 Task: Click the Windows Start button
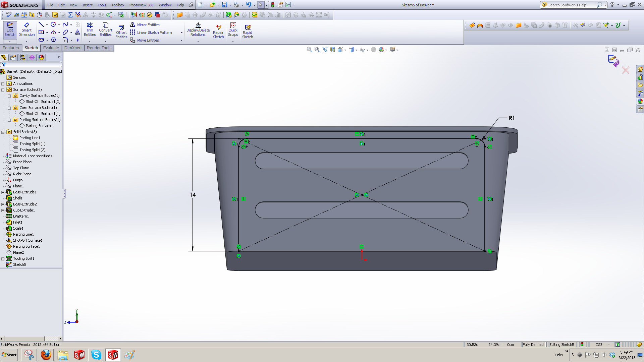pyautogui.click(x=9, y=355)
